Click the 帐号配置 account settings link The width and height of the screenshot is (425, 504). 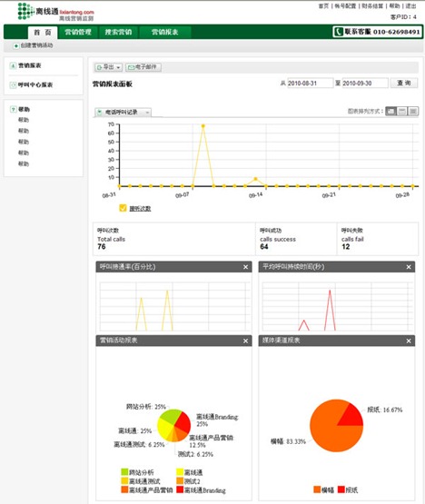point(345,6)
